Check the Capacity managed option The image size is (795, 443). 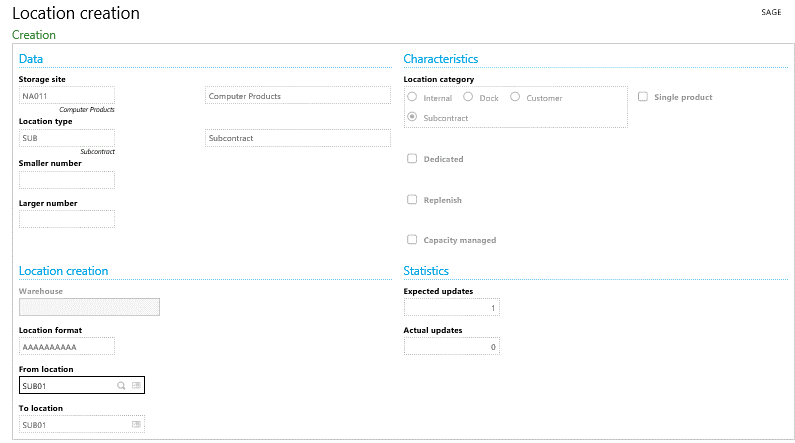[x=412, y=240]
